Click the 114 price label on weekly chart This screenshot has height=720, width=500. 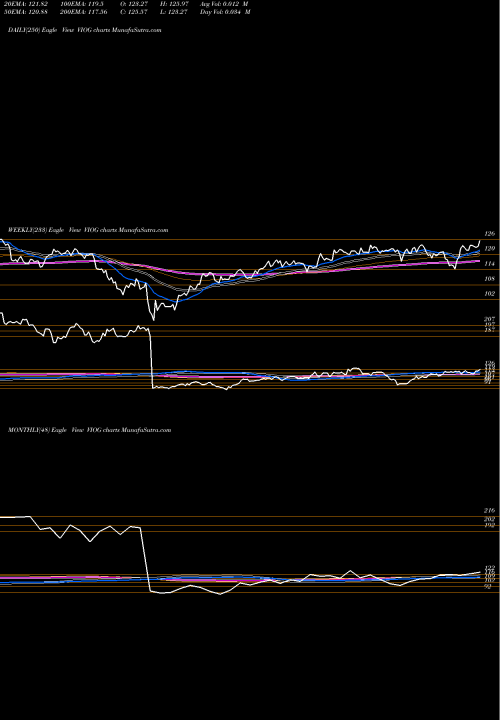(x=490, y=264)
